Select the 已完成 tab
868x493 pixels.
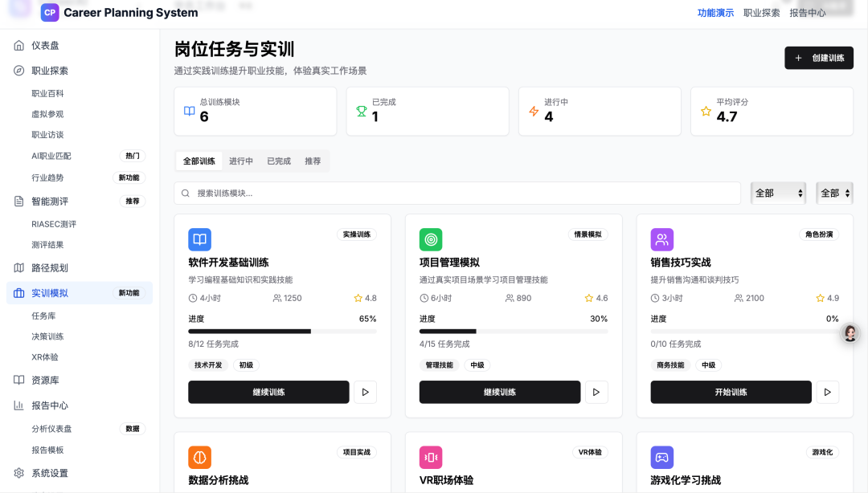tap(279, 161)
